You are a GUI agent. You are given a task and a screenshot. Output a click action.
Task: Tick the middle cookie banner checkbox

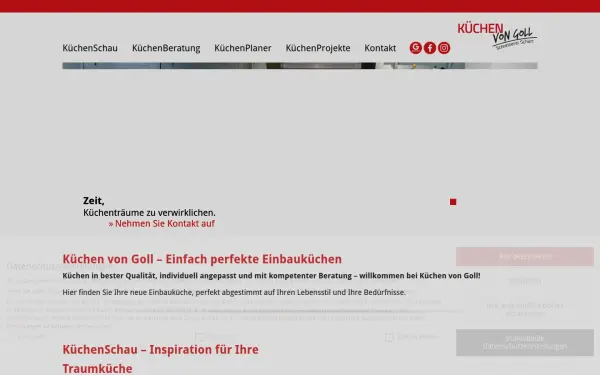point(199,337)
